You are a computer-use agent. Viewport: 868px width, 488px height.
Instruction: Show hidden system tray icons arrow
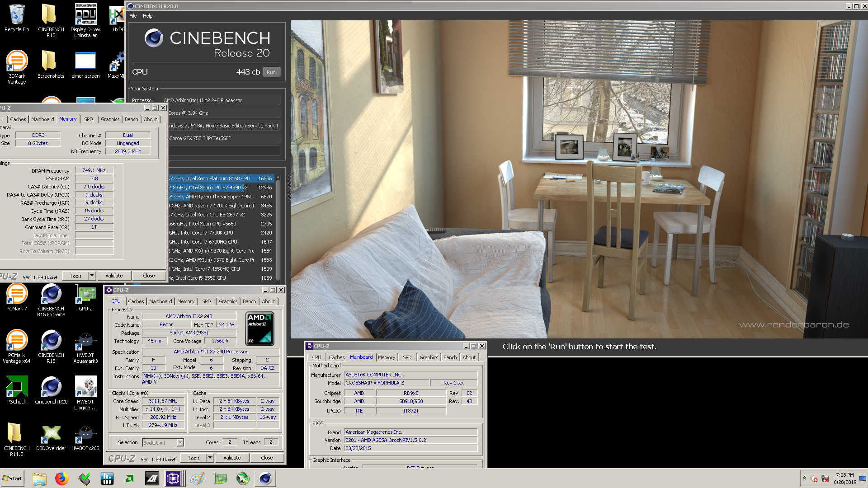(804, 478)
